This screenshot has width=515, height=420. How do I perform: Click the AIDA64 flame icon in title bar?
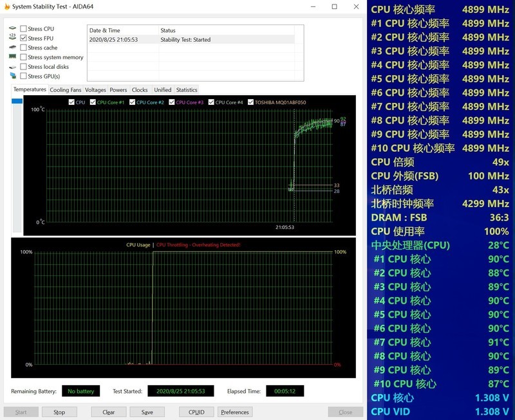point(7,6)
